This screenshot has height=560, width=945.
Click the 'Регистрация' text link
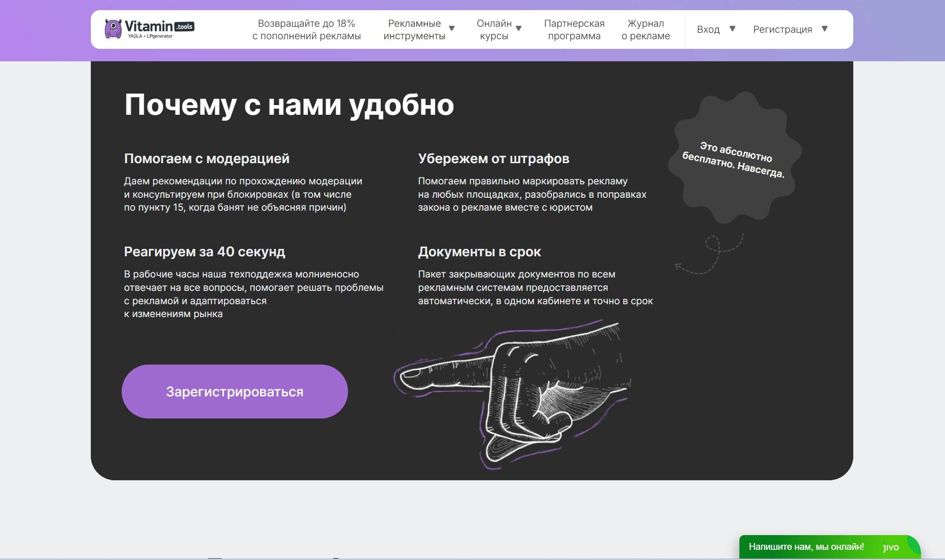pyautogui.click(x=782, y=29)
